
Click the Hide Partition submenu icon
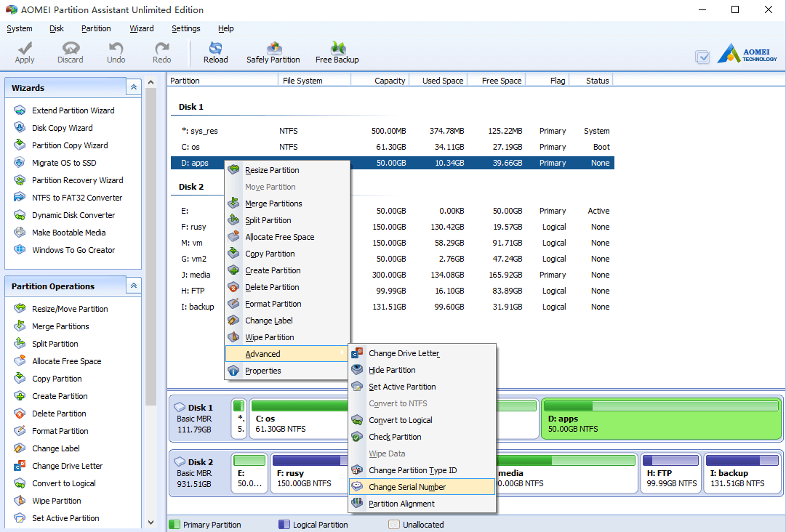[357, 370]
